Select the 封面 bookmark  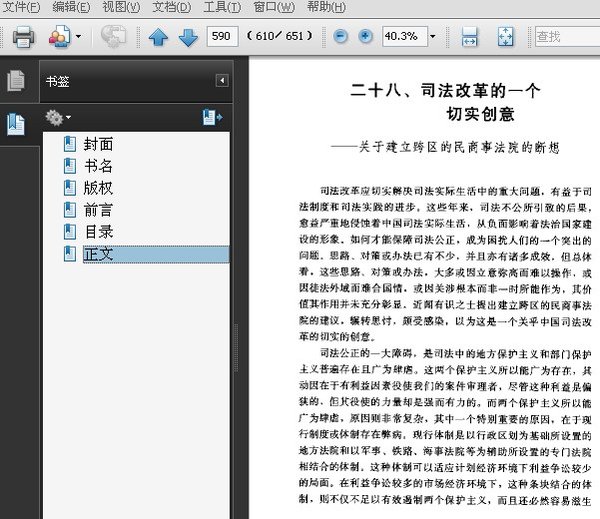pos(99,144)
